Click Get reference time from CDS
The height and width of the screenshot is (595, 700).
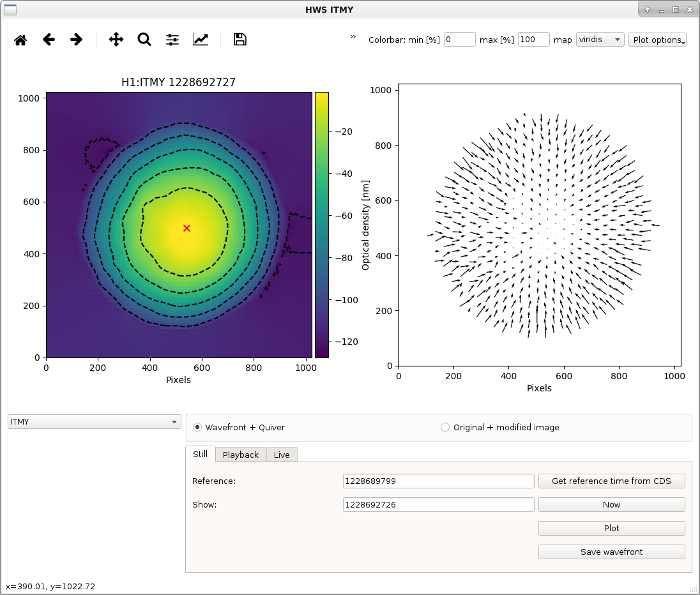click(612, 481)
